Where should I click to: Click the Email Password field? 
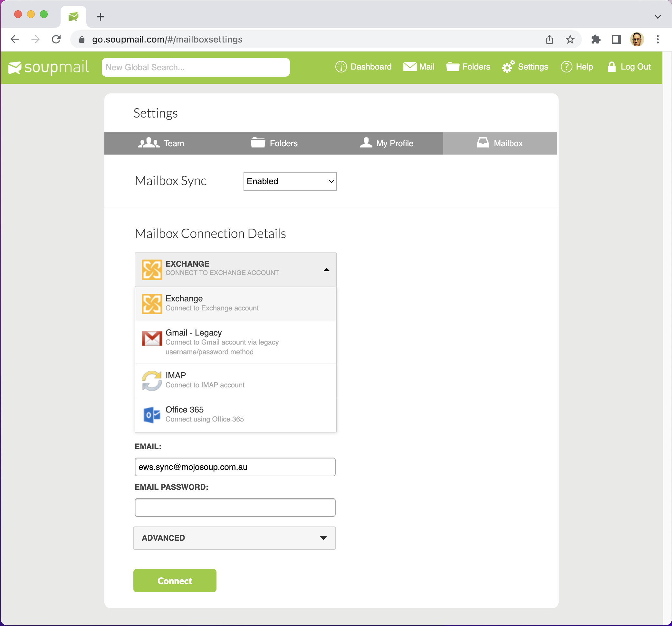235,507
